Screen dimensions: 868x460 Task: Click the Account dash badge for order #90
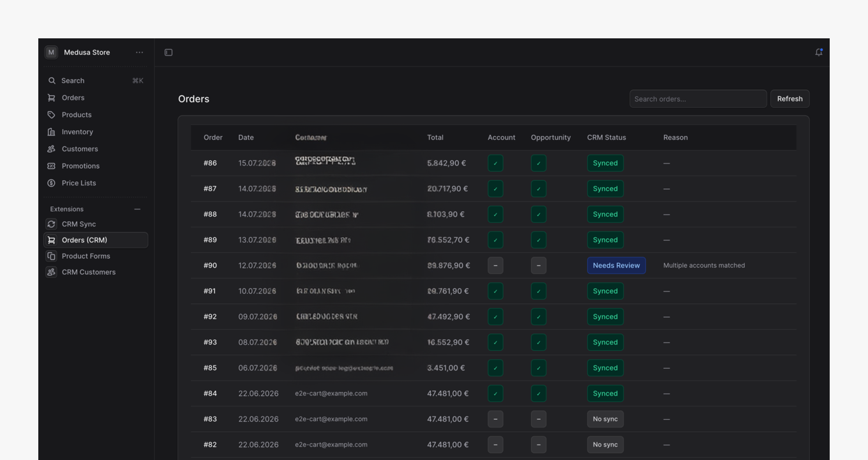[495, 265]
